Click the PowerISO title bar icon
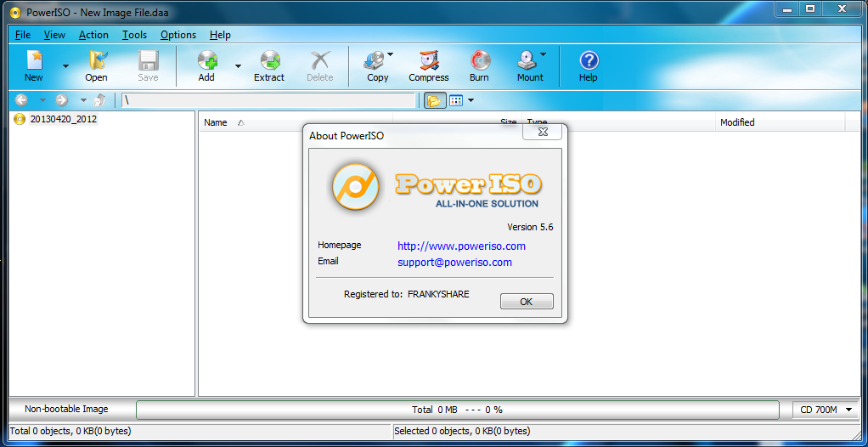The height and width of the screenshot is (447, 868). click(x=15, y=12)
